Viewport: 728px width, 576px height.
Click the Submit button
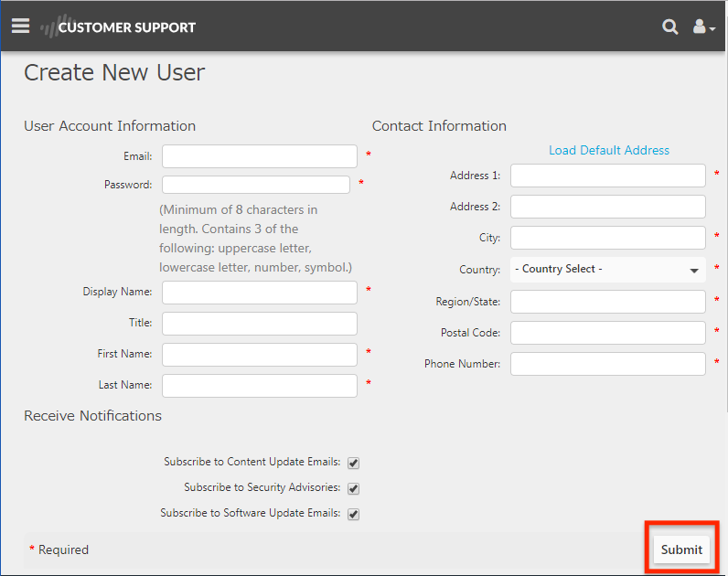(681, 549)
